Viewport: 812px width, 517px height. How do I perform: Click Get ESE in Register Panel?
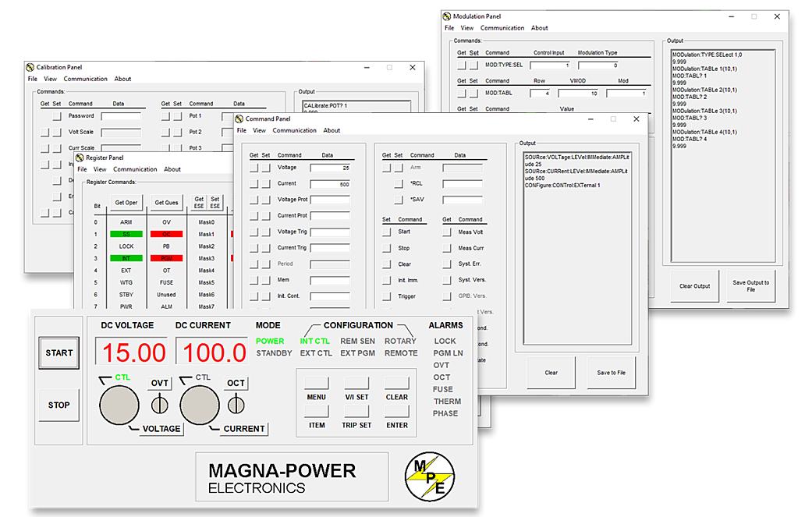click(x=199, y=202)
